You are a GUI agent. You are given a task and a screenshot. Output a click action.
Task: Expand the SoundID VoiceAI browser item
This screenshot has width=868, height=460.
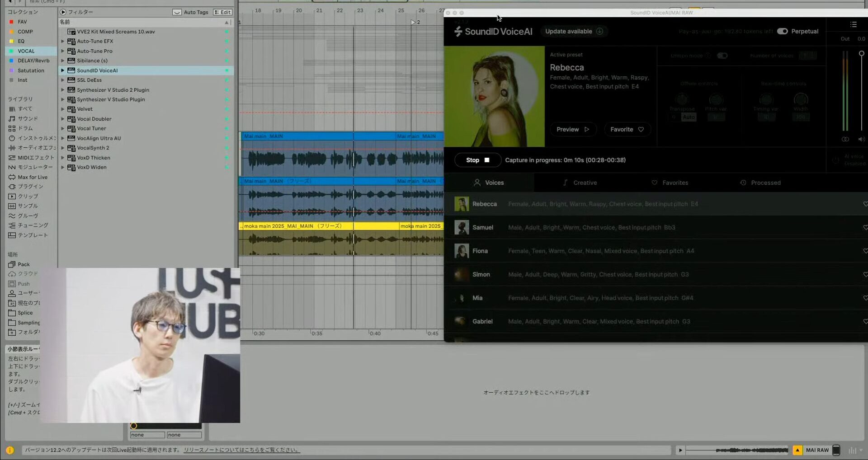[63, 70]
